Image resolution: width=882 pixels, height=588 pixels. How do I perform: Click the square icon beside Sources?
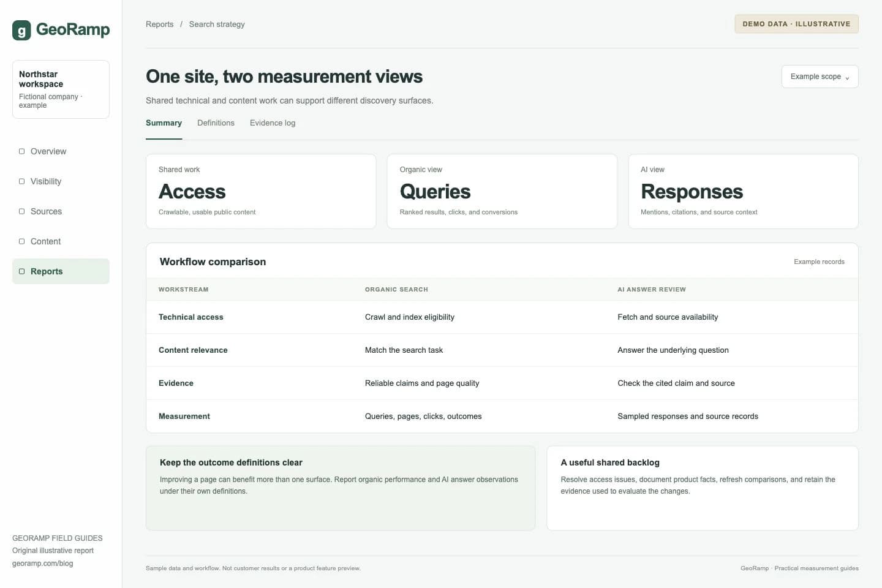(22, 211)
